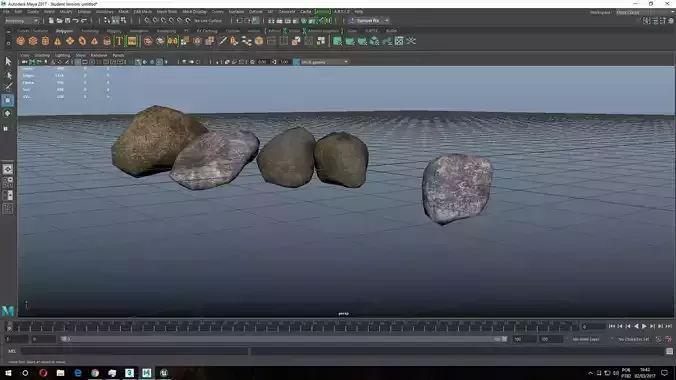
Task: Click the single-pane layout icon
Action: click(x=8, y=169)
